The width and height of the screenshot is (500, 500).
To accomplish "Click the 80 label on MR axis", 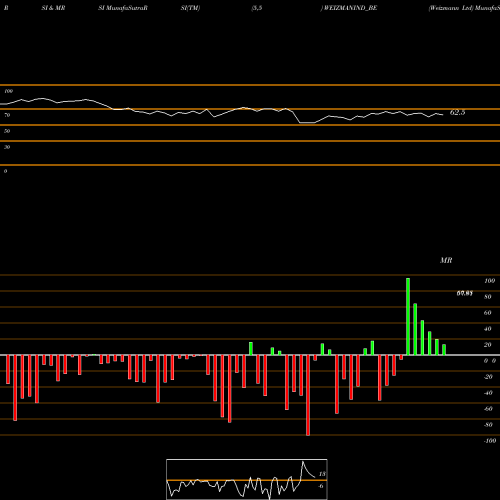I will [x=488, y=297].
